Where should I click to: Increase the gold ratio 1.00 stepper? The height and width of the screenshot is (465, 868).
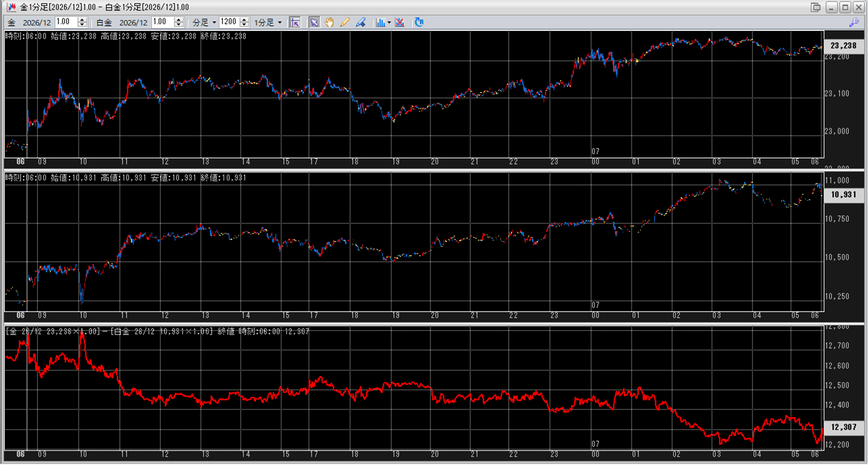coord(82,20)
